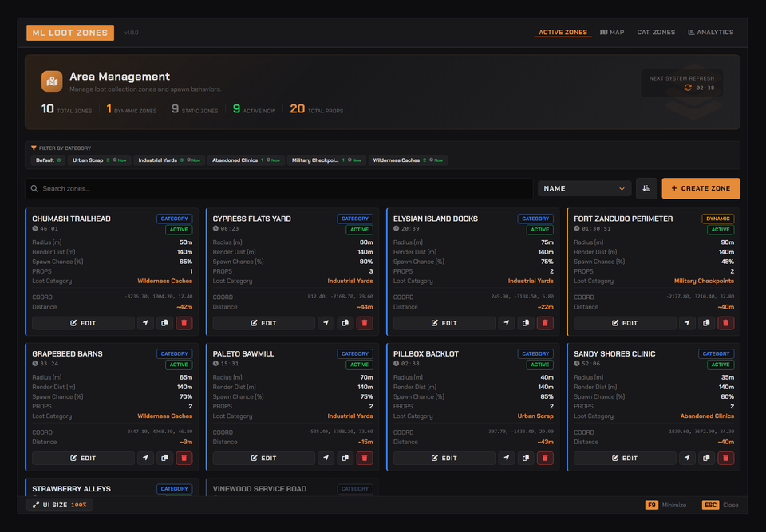The width and height of the screenshot is (766, 532).
Task: Edit the Elysian Island Docks zone
Action: pos(444,323)
